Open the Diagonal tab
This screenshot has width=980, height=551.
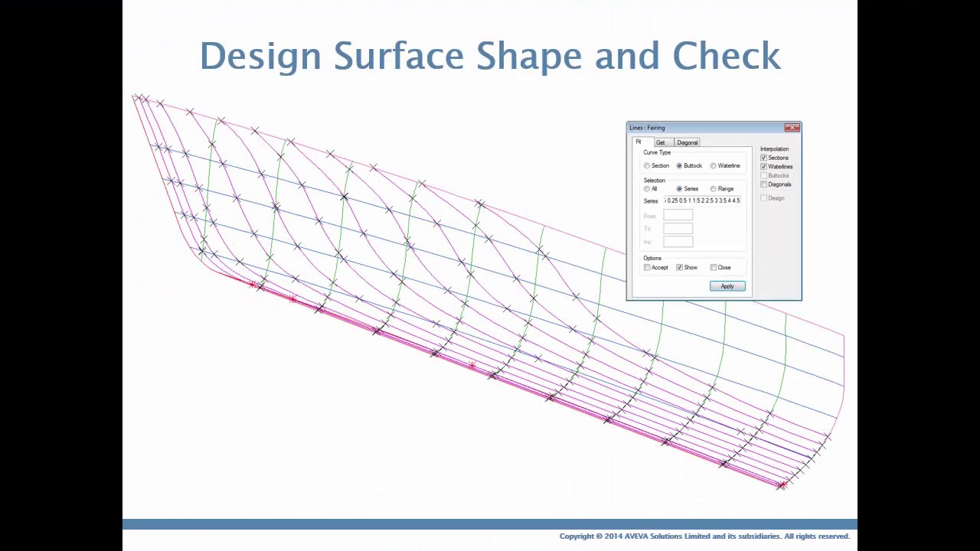[687, 142]
